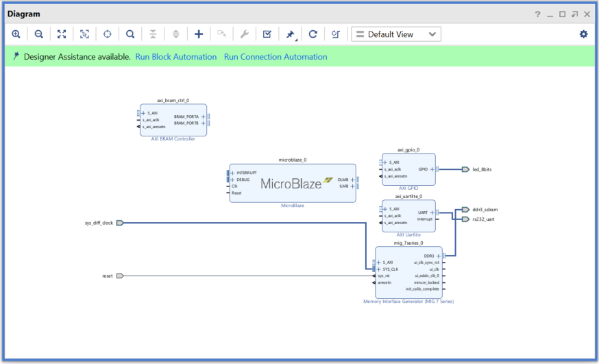Click the Zoom Fit icon
This screenshot has height=364, width=599.
pos(62,34)
